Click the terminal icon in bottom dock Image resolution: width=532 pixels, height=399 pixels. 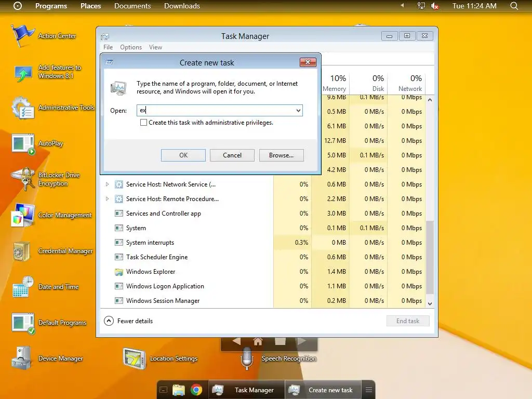(x=163, y=390)
